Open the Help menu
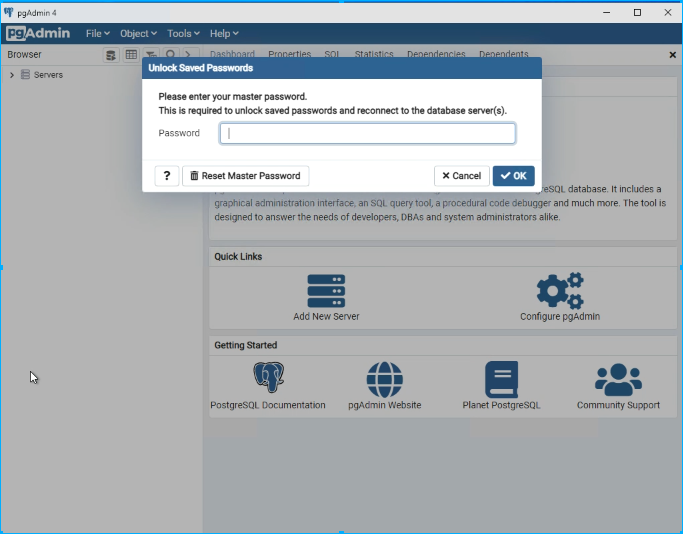 pos(224,33)
